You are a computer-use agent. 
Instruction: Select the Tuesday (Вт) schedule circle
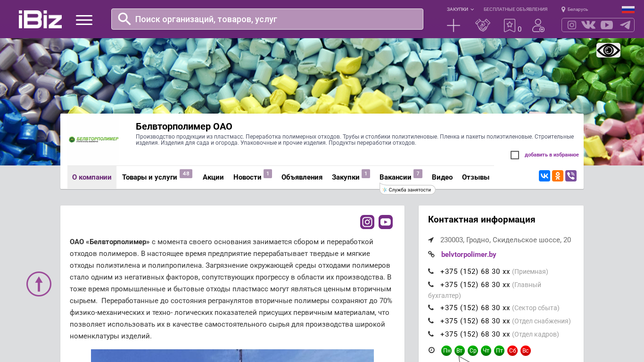[460, 351]
